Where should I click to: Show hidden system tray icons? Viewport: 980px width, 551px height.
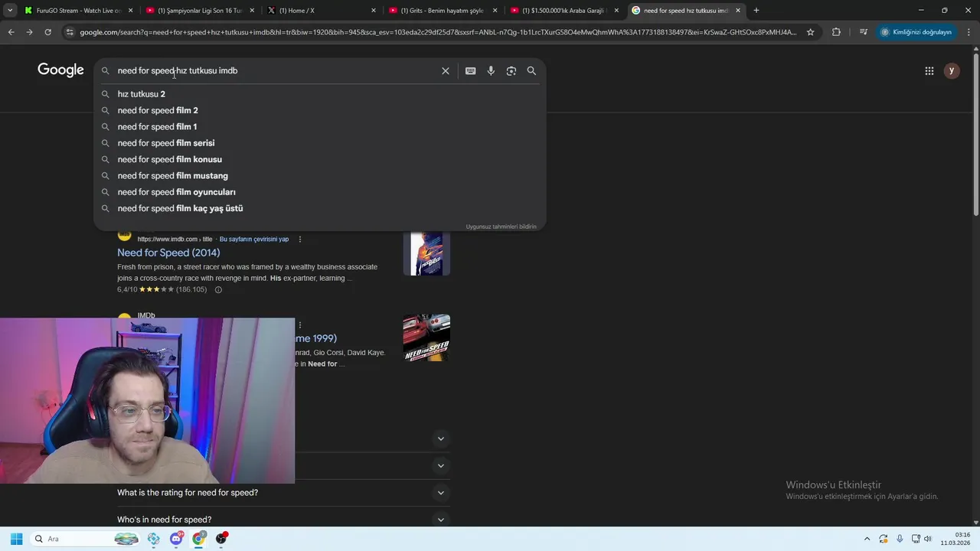coord(867,539)
